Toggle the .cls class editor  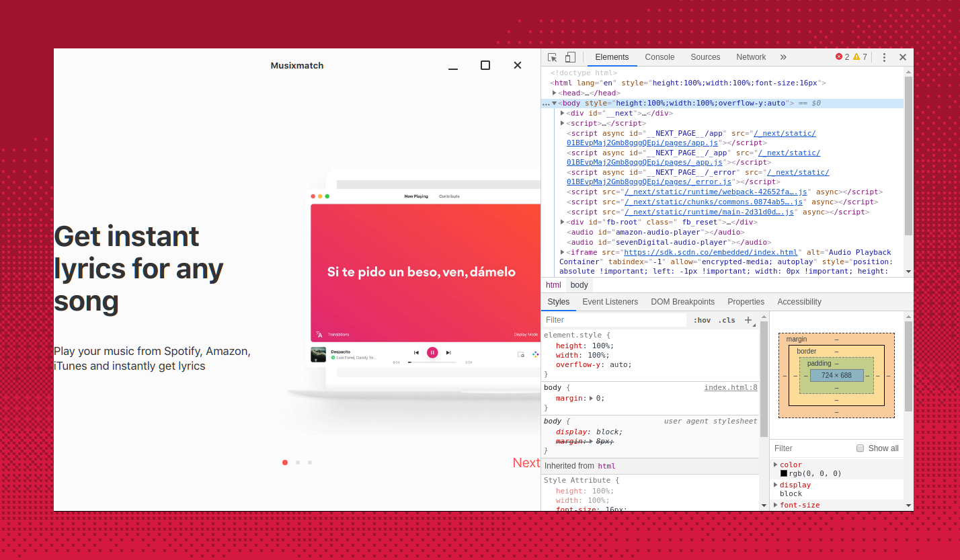point(727,321)
